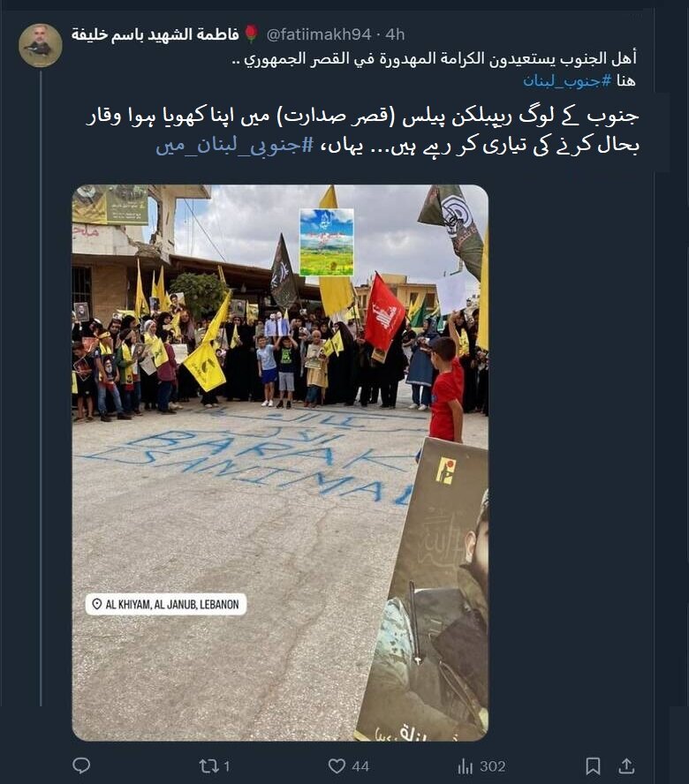Click the share upload icon

626,765
